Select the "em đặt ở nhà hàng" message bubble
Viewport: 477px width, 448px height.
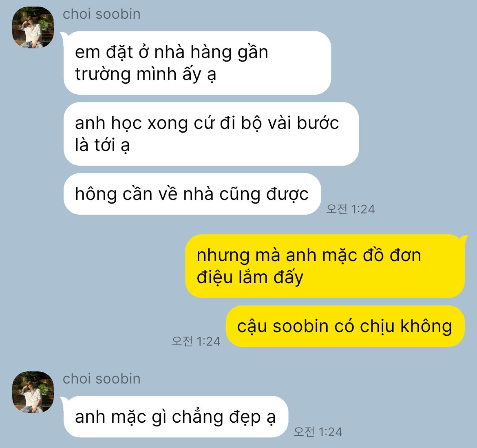(x=197, y=63)
